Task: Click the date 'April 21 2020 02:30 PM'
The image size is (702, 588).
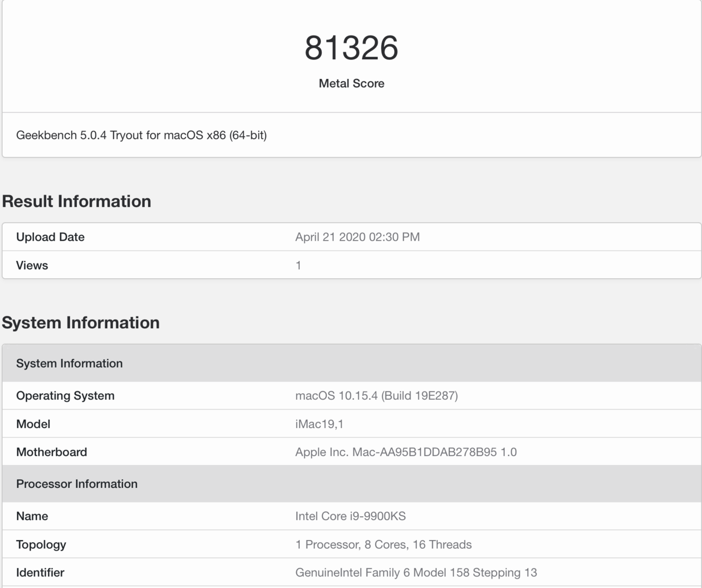Action: (x=357, y=237)
